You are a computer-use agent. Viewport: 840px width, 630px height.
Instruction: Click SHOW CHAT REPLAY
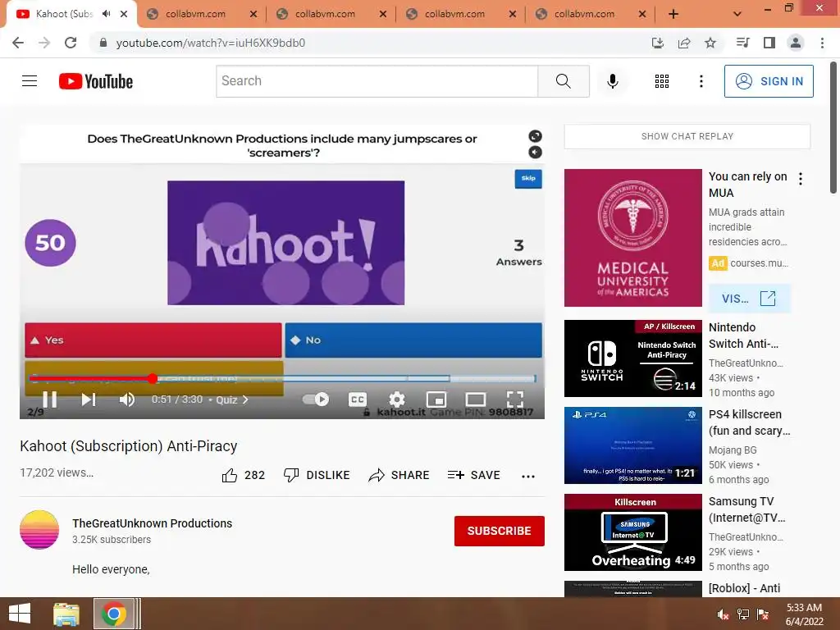tap(687, 137)
